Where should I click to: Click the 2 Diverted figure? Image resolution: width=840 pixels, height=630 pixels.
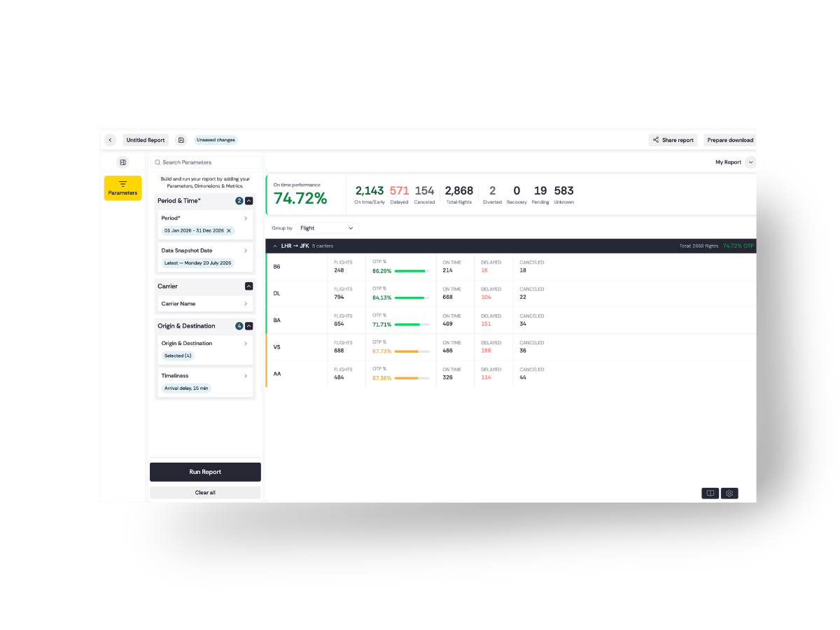click(492, 190)
